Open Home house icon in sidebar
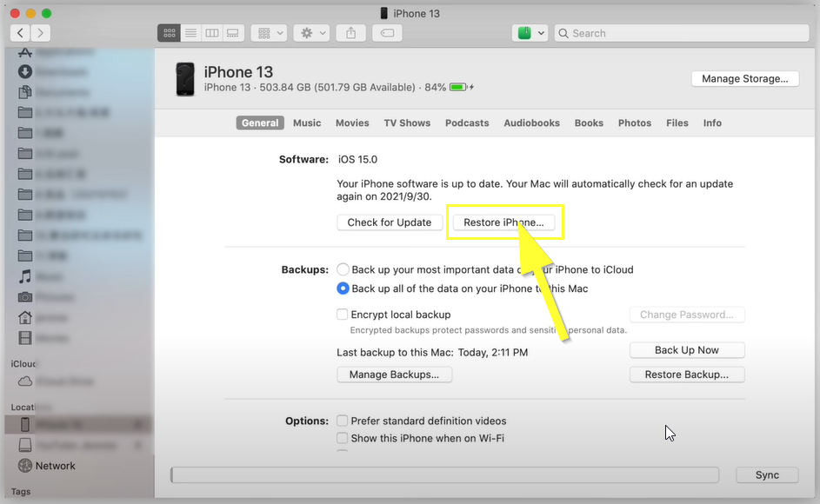Viewport: 820px width, 504px height. coord(25,317)
